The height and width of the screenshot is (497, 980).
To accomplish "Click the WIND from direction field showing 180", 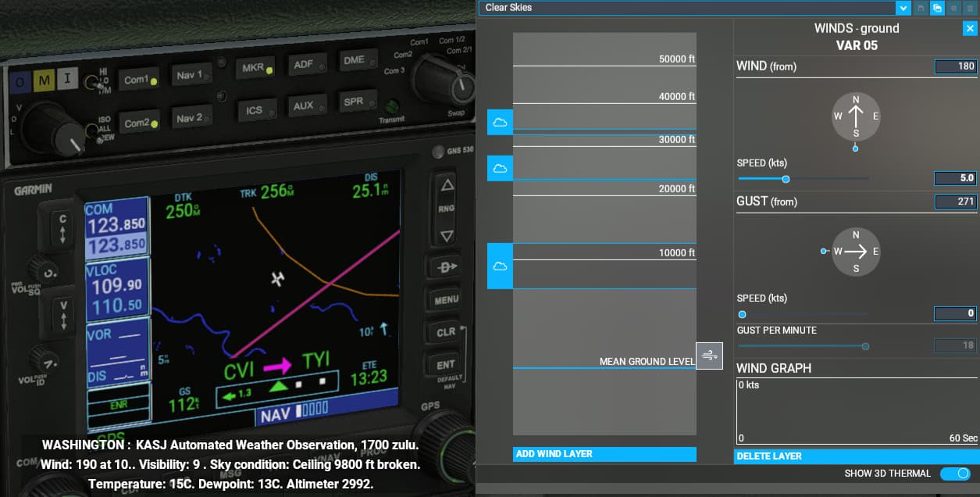I will tap(956, 66).
